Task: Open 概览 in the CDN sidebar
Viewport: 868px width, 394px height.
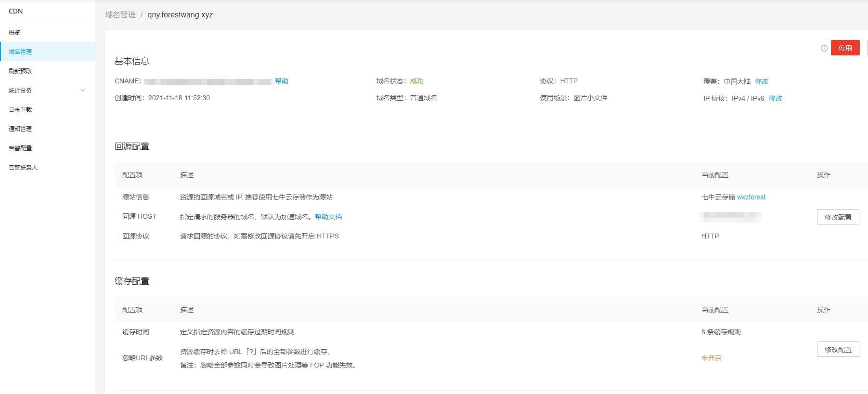Action: (14, 32)
